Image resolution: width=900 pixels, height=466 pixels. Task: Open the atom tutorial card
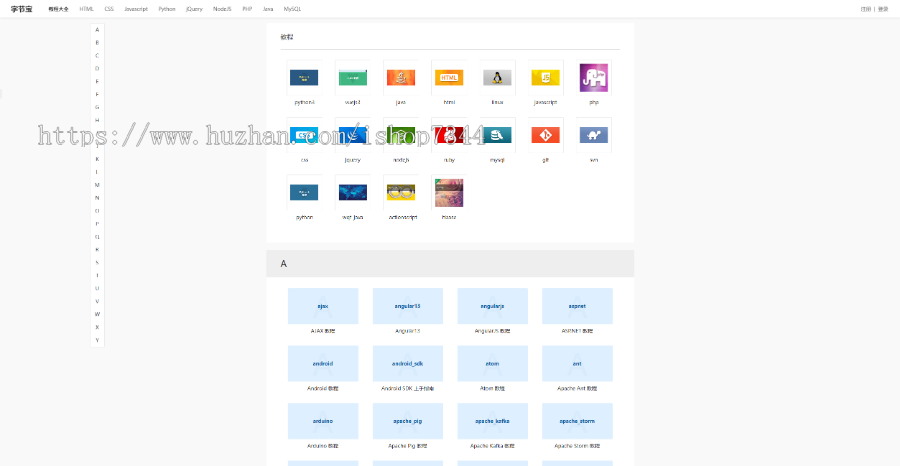(492, 363)
